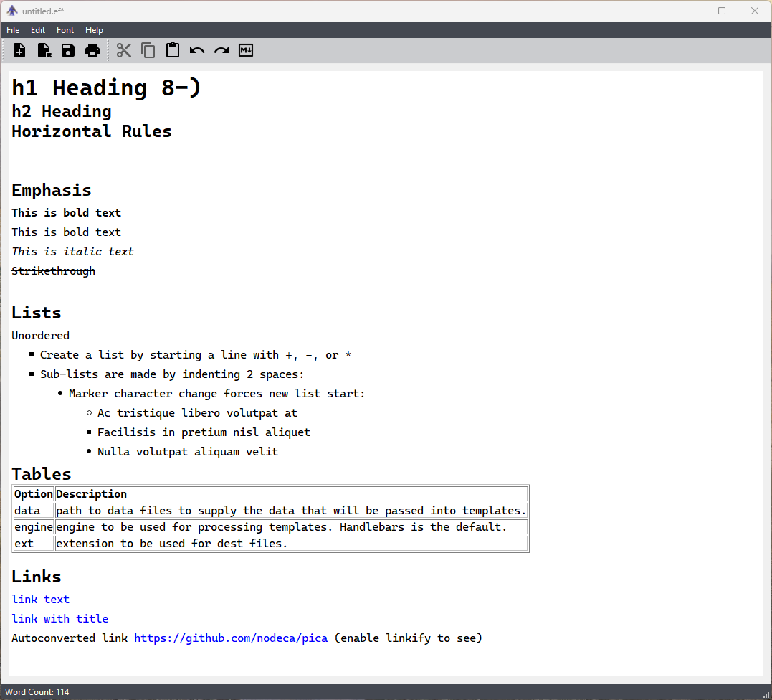Paste using the clipboard icon
The height and width of the screenshot is (700, 772).
(173, 50)
